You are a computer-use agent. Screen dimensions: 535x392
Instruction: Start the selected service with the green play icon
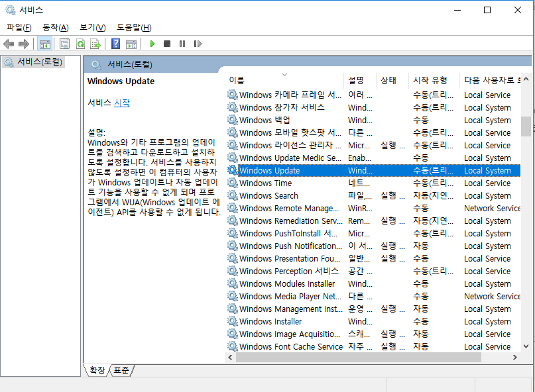coord(152,44)
